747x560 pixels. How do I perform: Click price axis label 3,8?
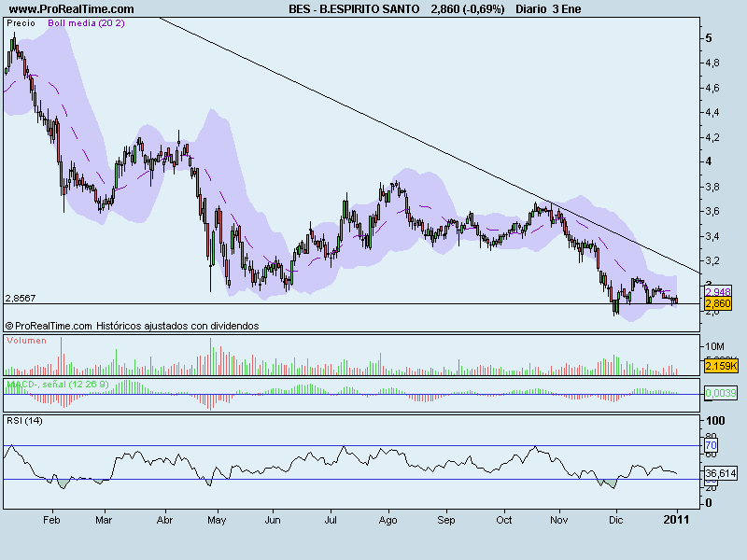(x=712, y=187)
